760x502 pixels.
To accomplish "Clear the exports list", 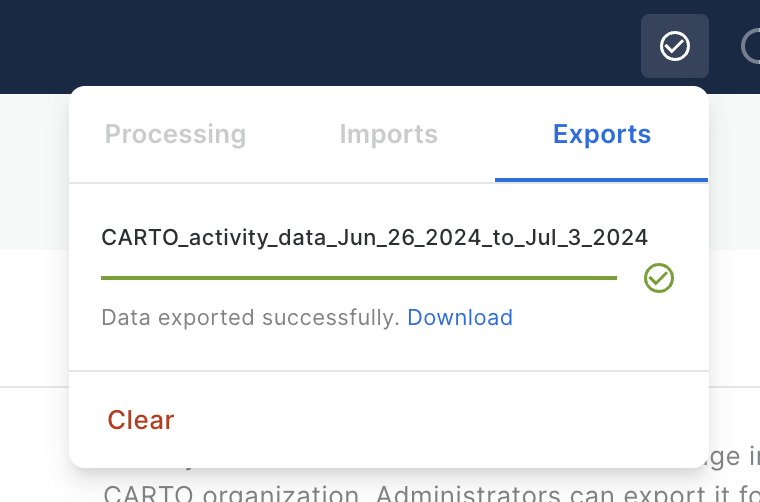I will pyautogui.click(x=141, y=420).
